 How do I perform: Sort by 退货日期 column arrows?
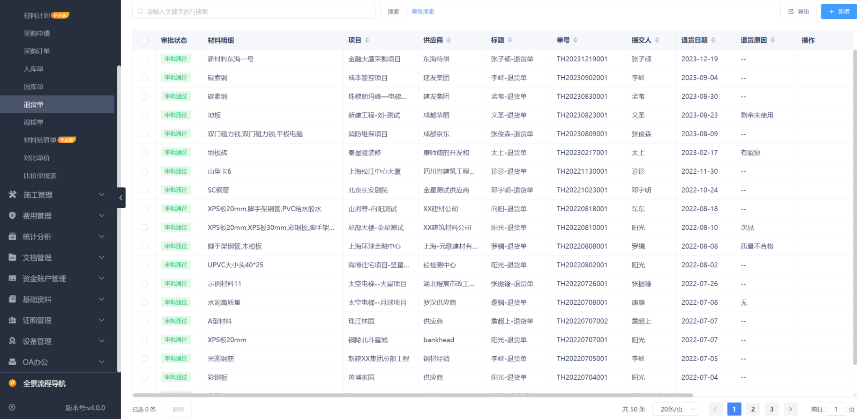[x=713, y=40]
